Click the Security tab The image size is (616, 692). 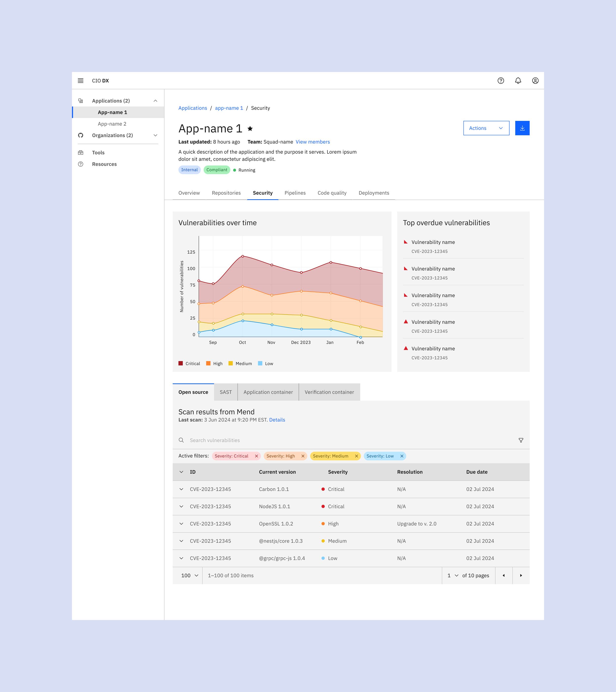click(262, 193)
